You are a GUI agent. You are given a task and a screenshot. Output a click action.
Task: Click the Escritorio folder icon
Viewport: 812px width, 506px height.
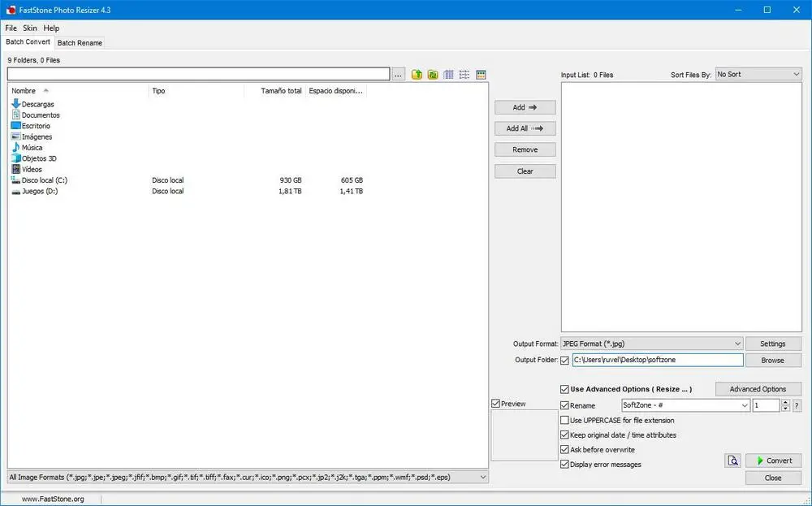click(15, 126)
